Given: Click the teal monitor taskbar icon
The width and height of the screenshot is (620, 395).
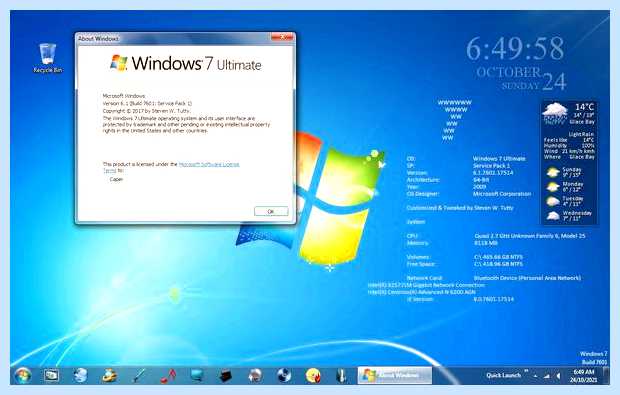Looking at the screenshot, I should (197, 375).
